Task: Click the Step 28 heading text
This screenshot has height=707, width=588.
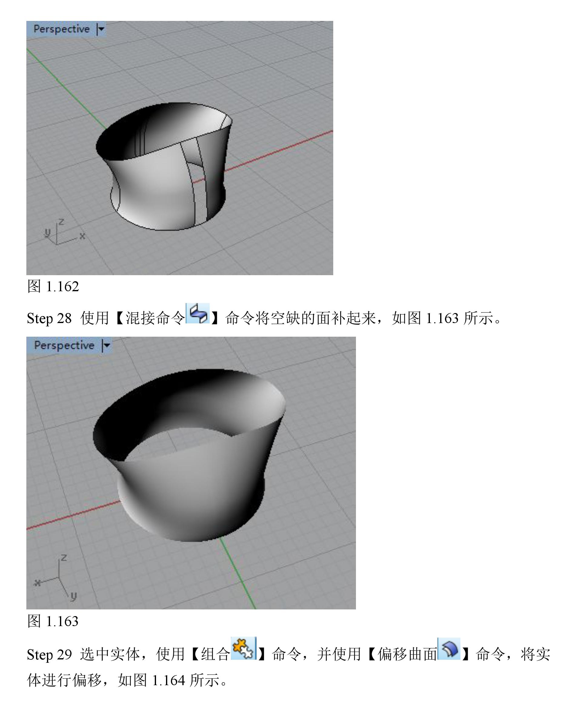Action: coord(49,318)
